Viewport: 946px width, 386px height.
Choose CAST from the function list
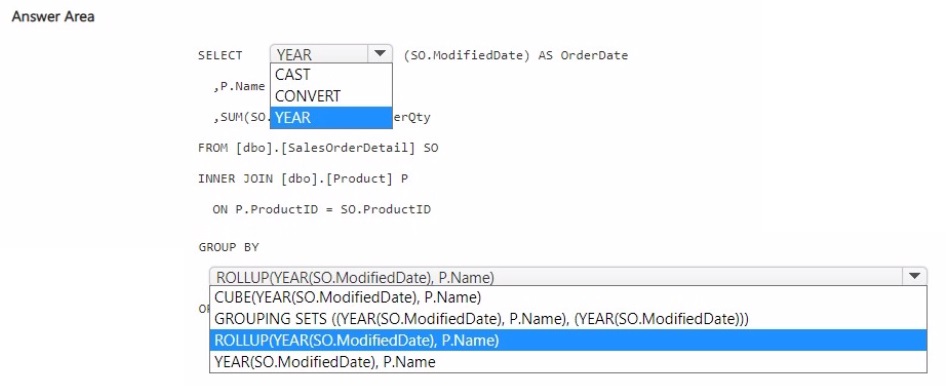pos(331,75)
